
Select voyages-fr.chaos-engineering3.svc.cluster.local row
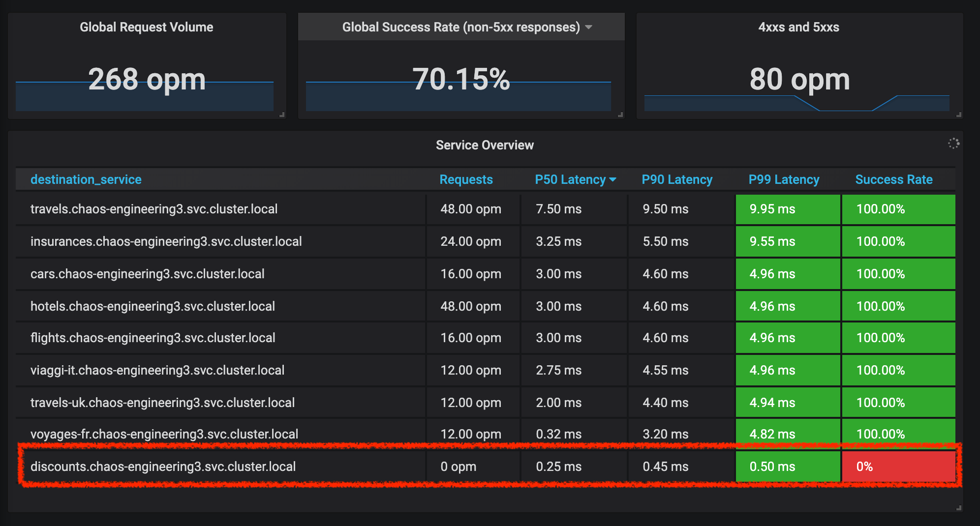486,434
